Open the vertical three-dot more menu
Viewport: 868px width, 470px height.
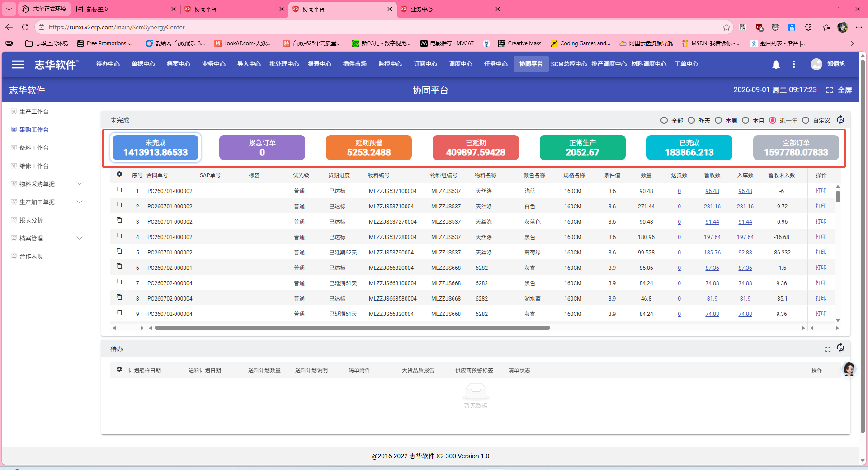[x=793, y=64]
